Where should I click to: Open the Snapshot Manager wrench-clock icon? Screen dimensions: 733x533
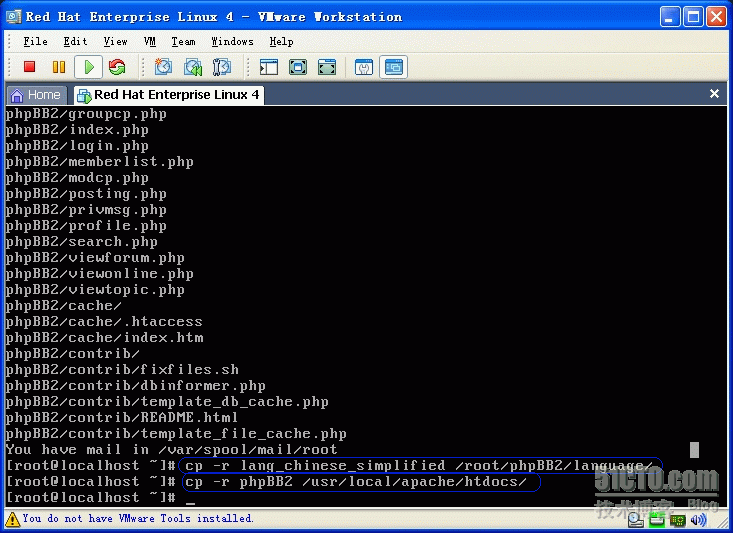222,67
